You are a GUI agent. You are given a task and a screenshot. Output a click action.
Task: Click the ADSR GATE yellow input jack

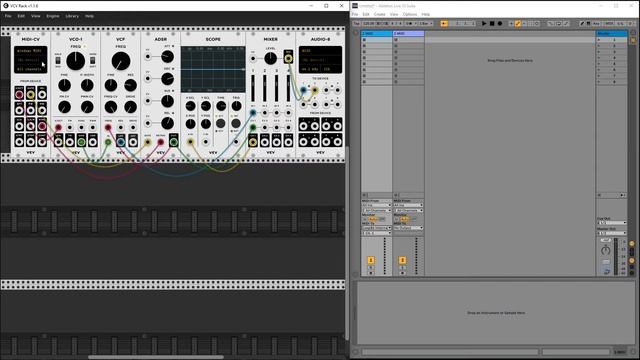147,142
